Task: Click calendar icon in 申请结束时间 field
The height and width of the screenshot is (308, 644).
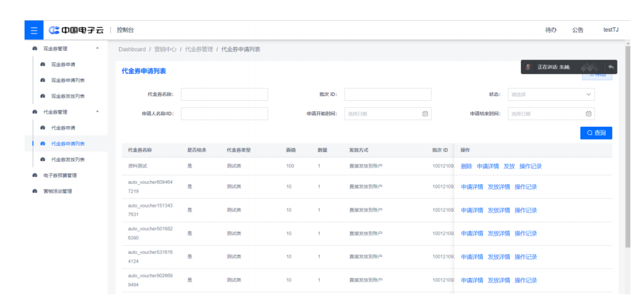Action: pos(588,114)
